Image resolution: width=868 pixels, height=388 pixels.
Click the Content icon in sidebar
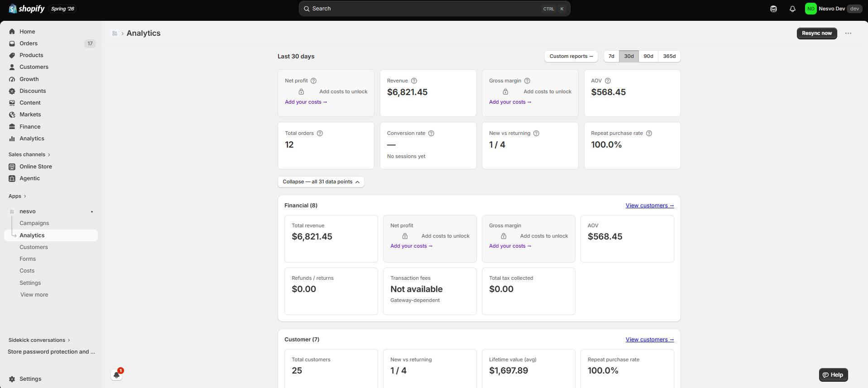point(12,103)
